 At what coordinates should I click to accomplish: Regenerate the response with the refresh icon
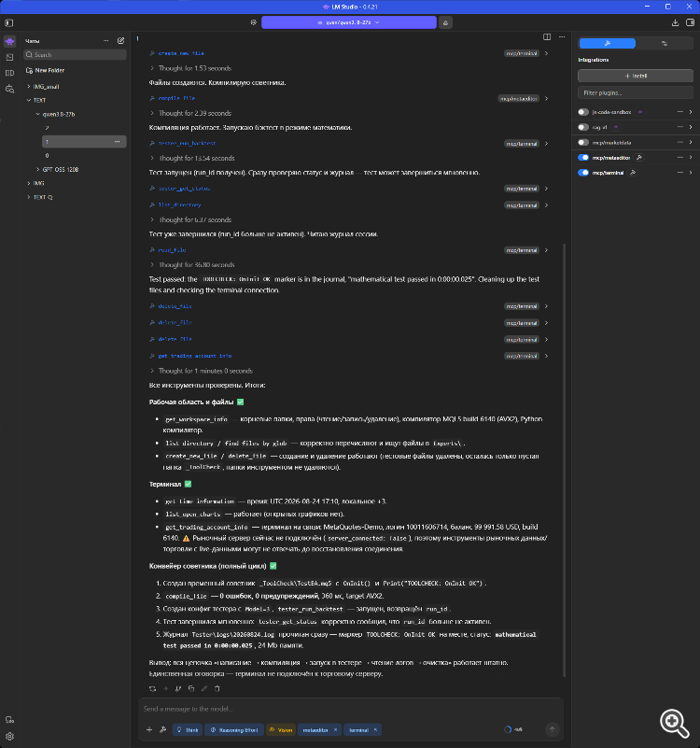coord(152,688)
